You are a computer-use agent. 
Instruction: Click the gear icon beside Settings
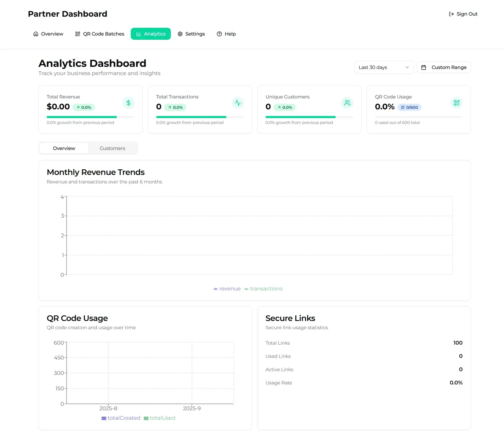[180, 34]
